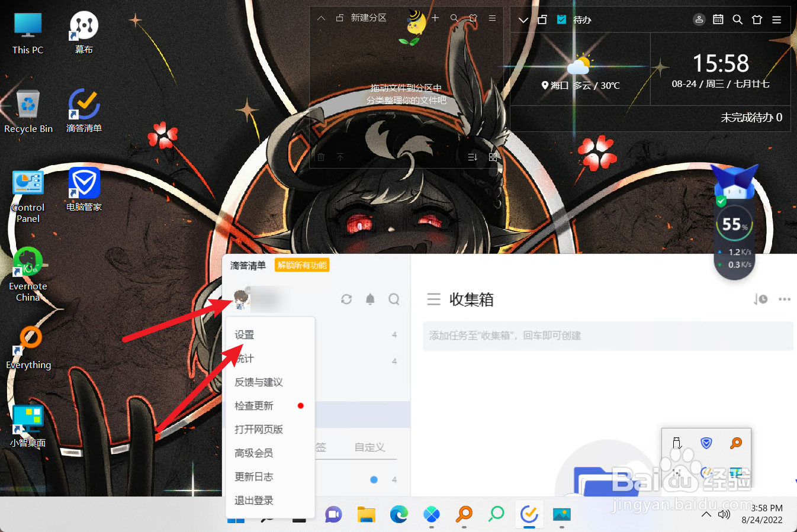The height and width of the screenshot is (532, 797).
Task: Focus the 添加任务至收集箱 input field
Action: 608,336
